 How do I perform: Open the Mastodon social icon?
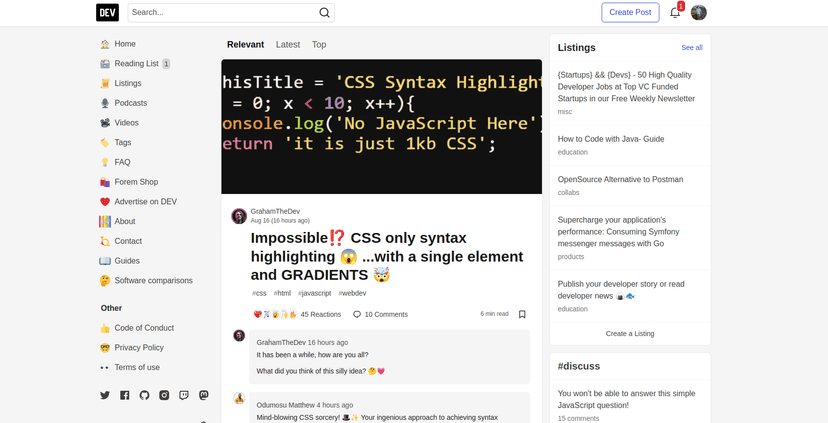tap(203, 395)
